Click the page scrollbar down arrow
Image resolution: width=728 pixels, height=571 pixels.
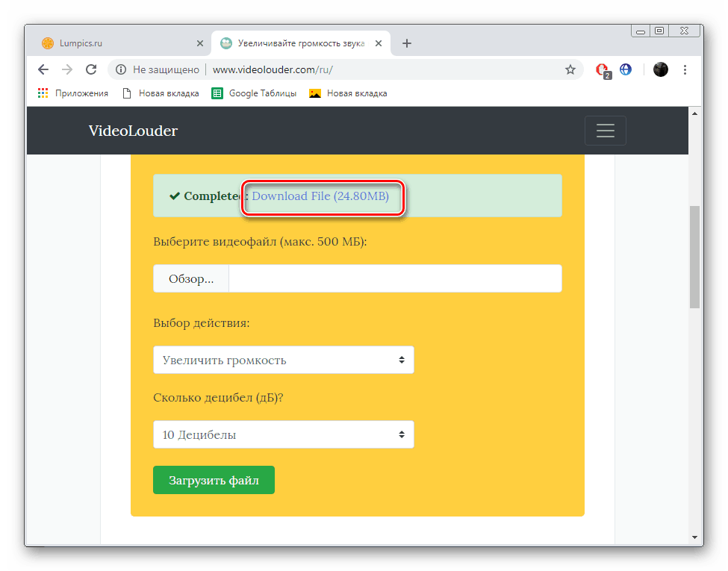coord(694,537)
